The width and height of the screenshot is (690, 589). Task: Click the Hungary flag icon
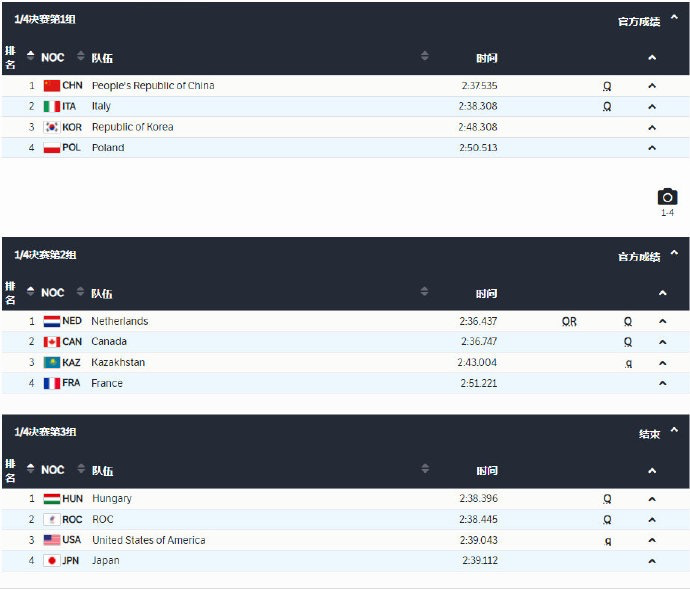coord(52,499)
